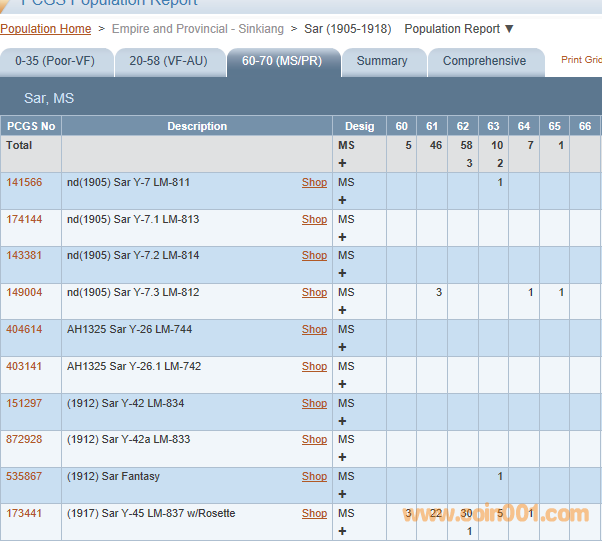Open the Summary tab
The height and width of the screenshot is (541, 602).
click(382, 61)
